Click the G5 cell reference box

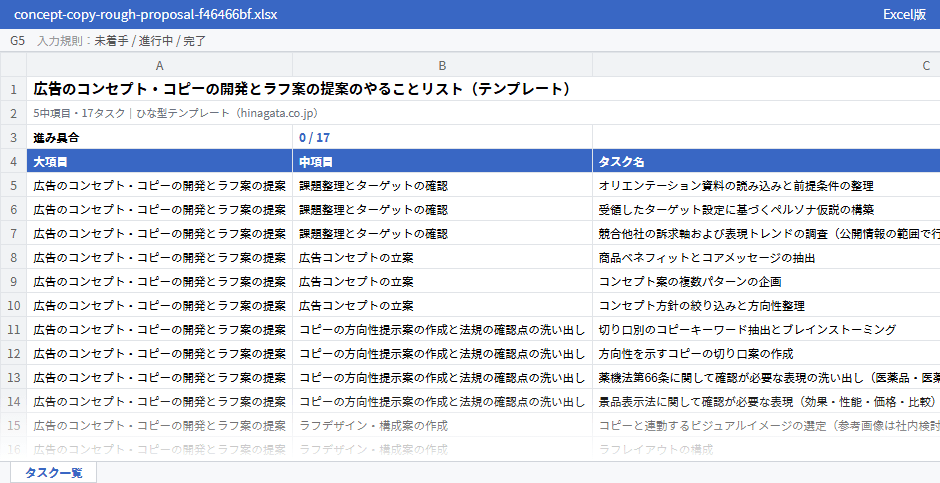tap(17, 41)
